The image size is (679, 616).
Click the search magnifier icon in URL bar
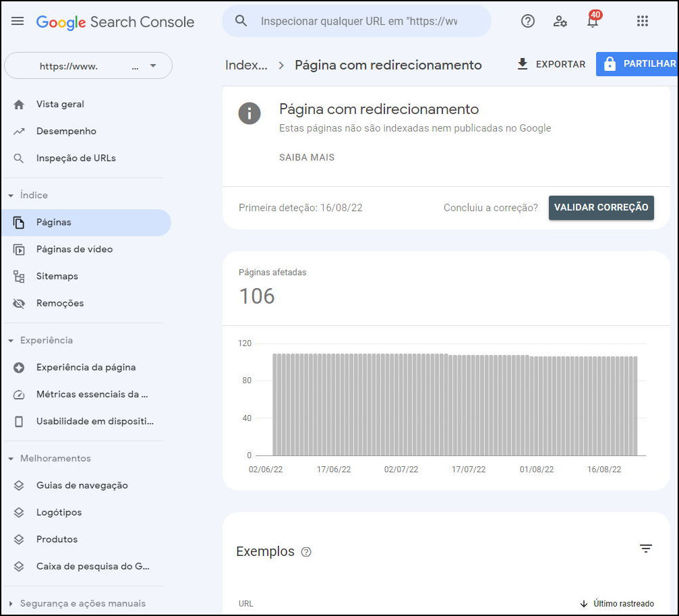pyautogui.click(x=241, y=21)
